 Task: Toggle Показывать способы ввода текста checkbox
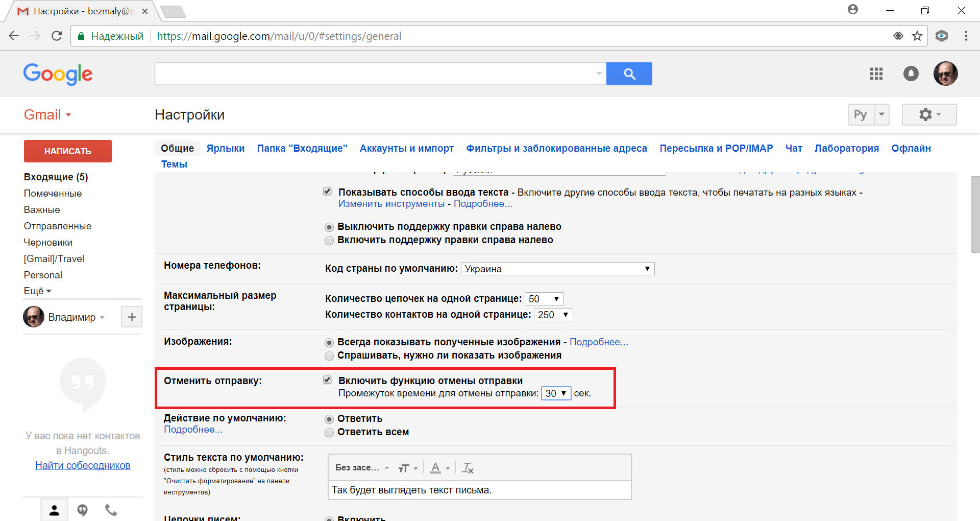click(328, 192)
